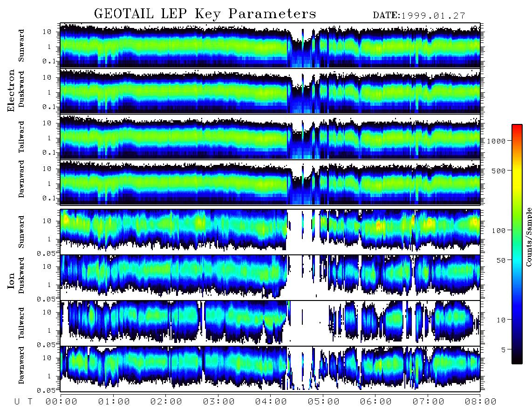Click inside the Ion Sunward spectrogram panel
532x410 pixels.
tap(270, 232)
